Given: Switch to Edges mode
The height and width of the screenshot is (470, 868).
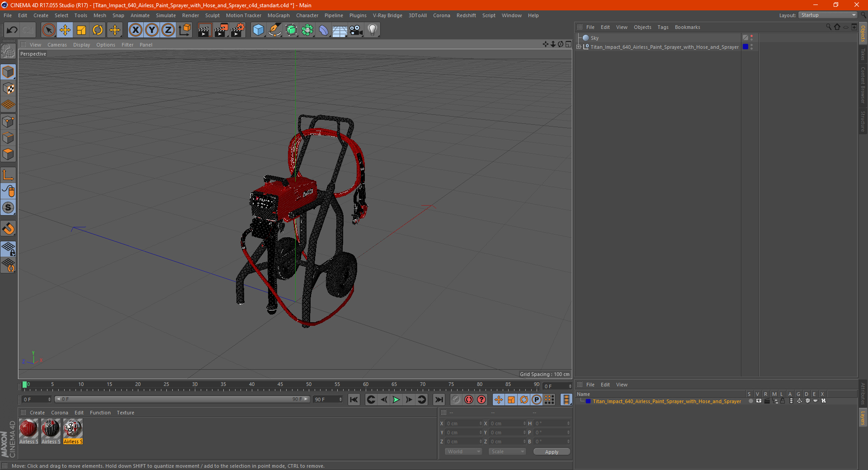Looking at the screenshot, I should (x=8, y=138).
